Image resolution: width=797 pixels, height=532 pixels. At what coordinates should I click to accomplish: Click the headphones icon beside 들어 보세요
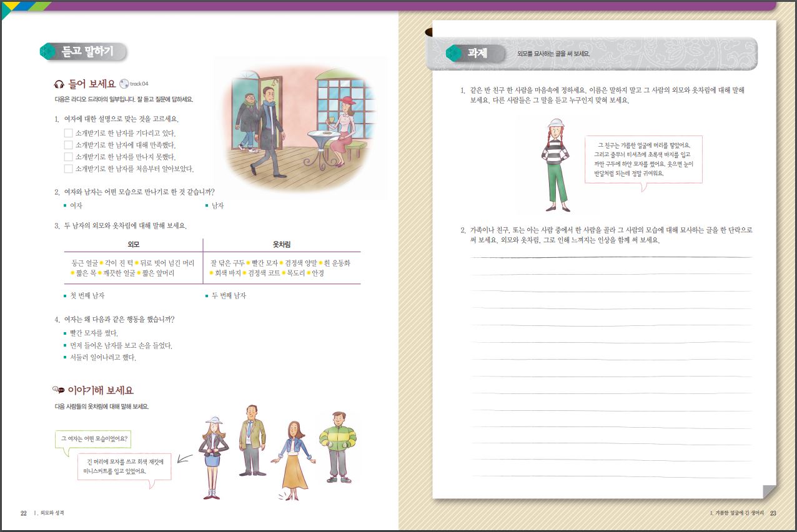(59, 84)
